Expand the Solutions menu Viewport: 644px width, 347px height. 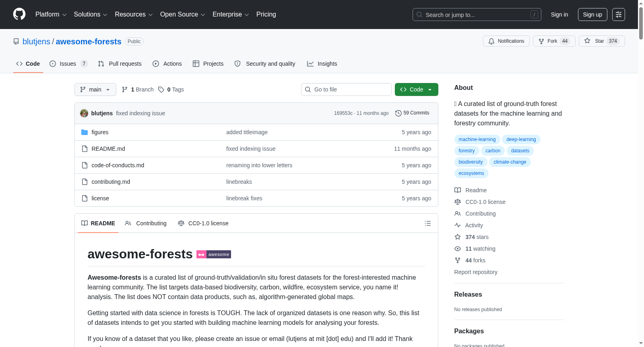click(91, 15)
